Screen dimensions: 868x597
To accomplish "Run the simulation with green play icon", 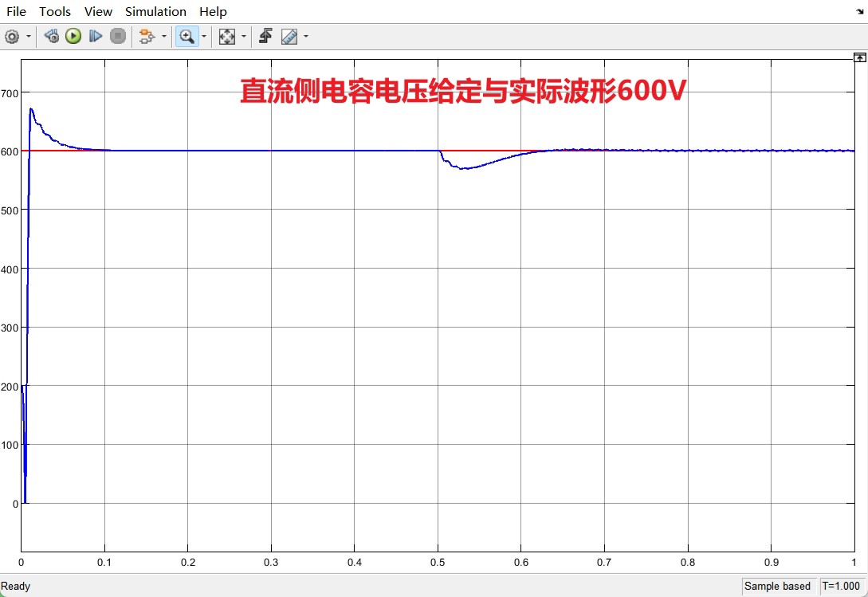I will click(x=73, y=36).
